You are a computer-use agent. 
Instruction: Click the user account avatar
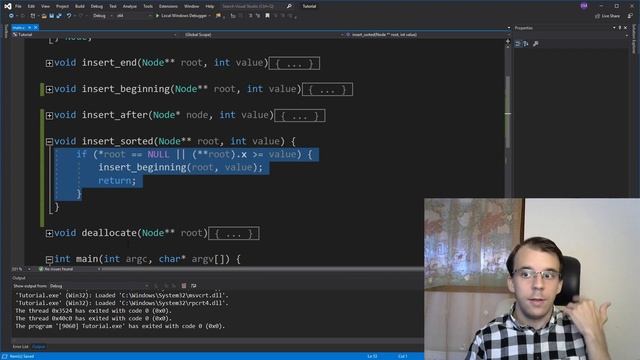click(x=584, y=6)
